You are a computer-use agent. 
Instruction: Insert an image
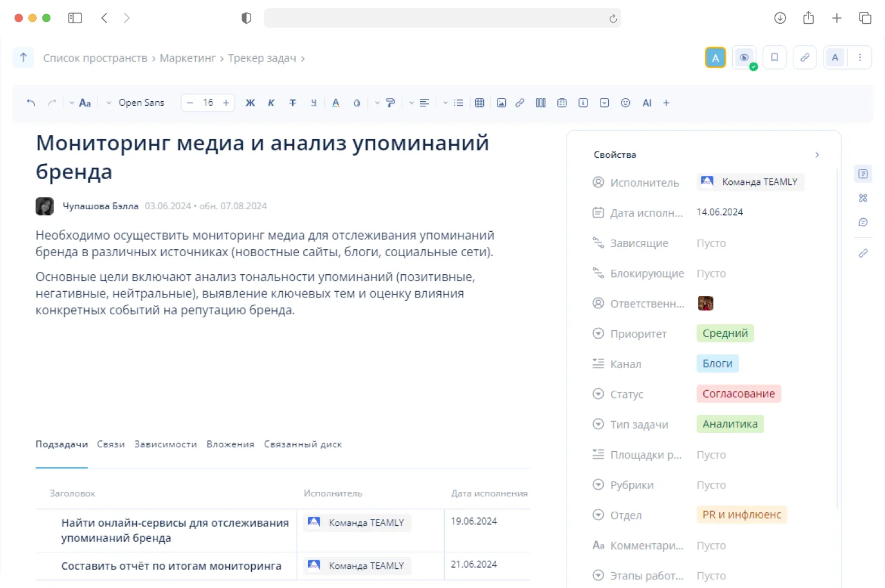click(501, 103)
